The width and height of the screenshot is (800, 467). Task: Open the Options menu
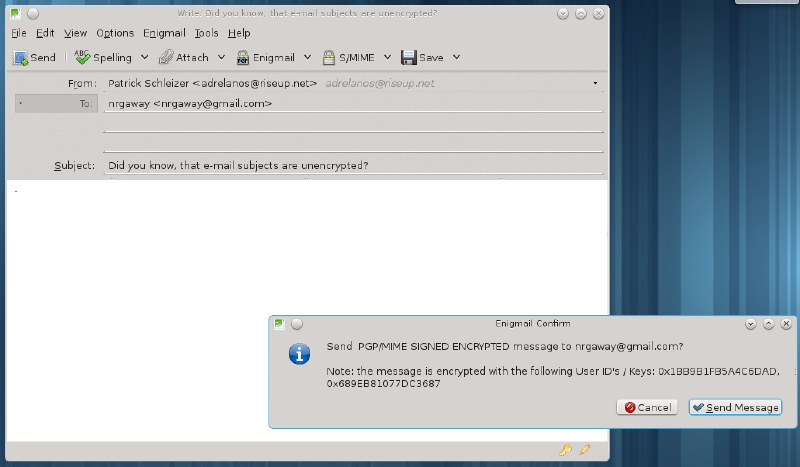pos(115,33)
